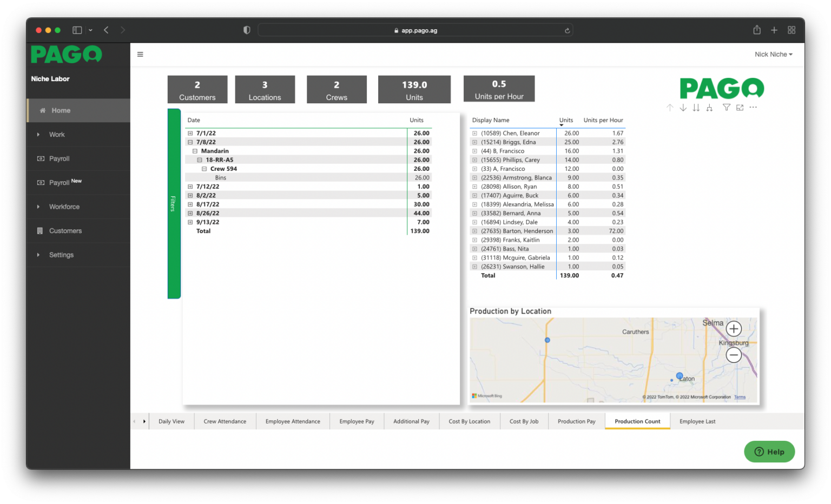Switch to the Cost By Location tab
Screen dimensions: 831x504
469,421
